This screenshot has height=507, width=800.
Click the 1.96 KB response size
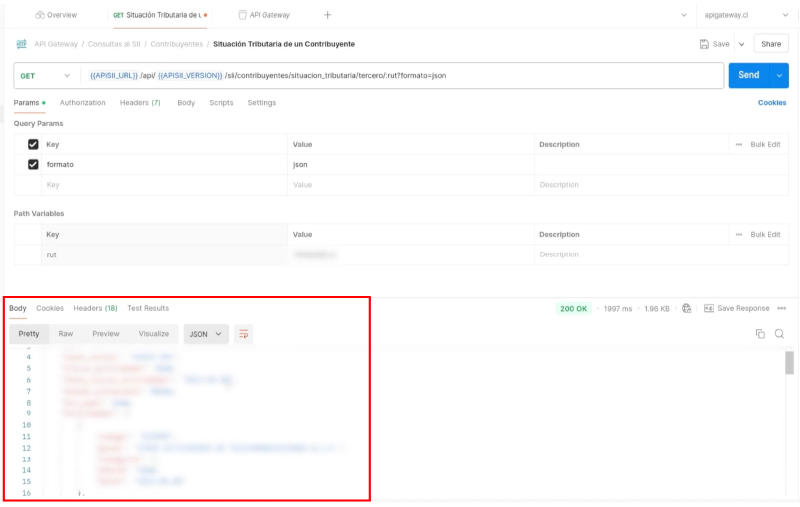tap(657, 310)
